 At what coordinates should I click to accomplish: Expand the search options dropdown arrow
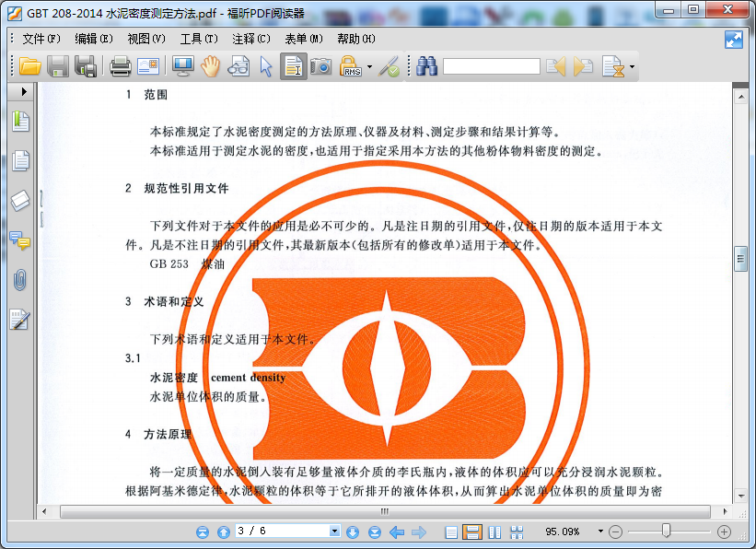pos(632,66)
